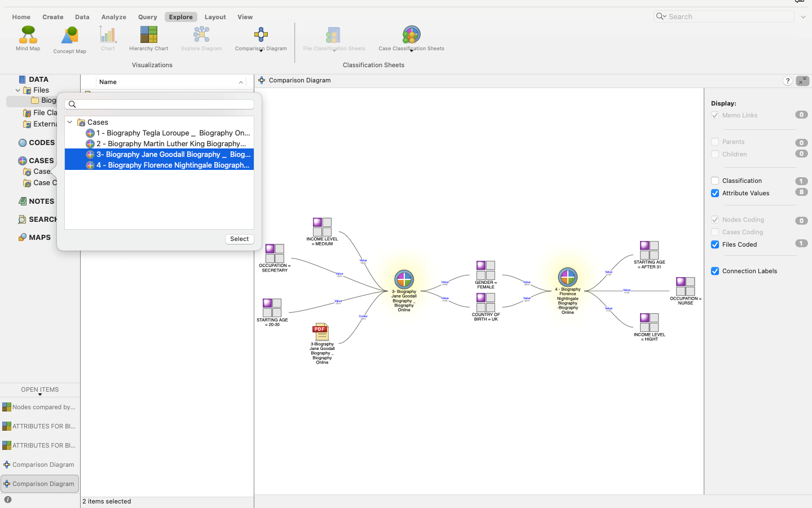Open the Hierarchy Chart tool

pos(148,38)
